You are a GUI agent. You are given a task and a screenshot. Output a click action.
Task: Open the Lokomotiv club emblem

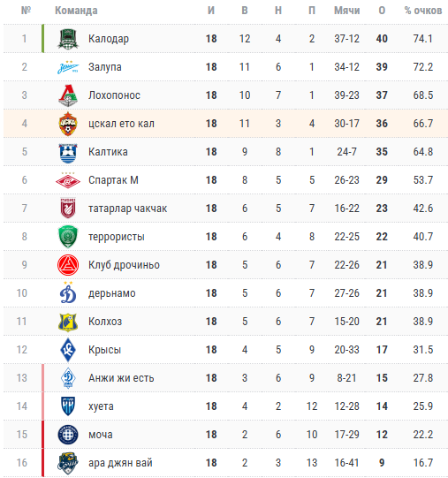pos(68,95)
